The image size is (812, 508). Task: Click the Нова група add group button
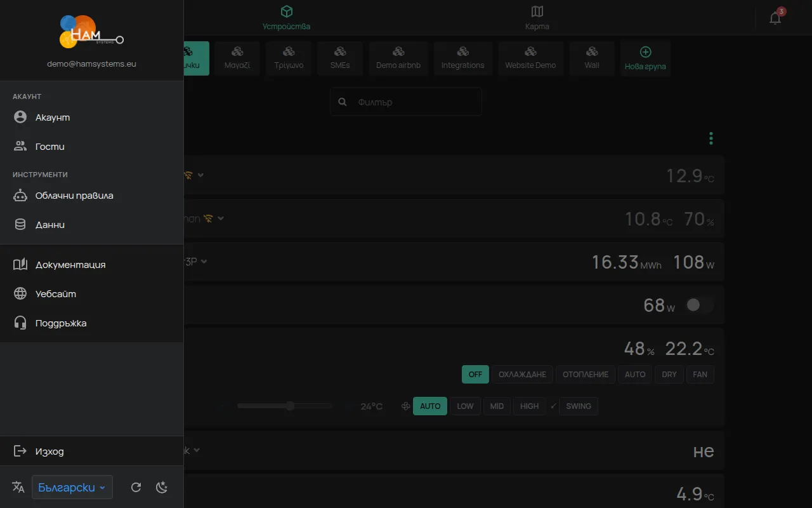click(645, 58)
